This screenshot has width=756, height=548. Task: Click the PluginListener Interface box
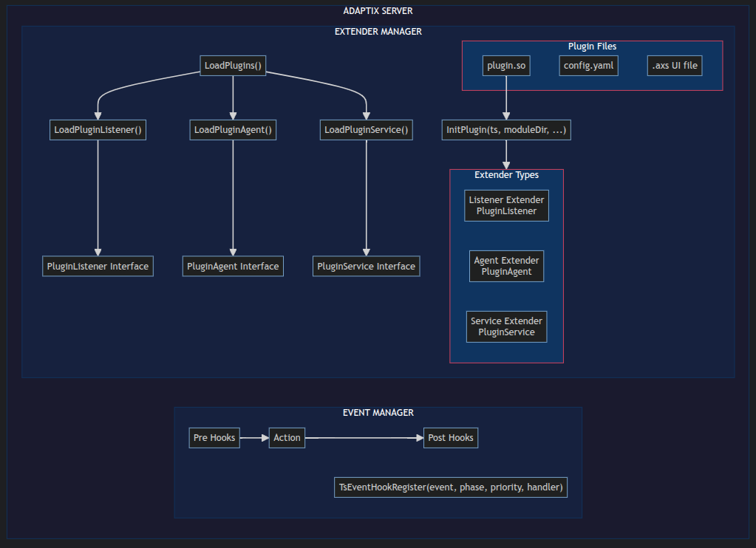click(x=98, y=266)
